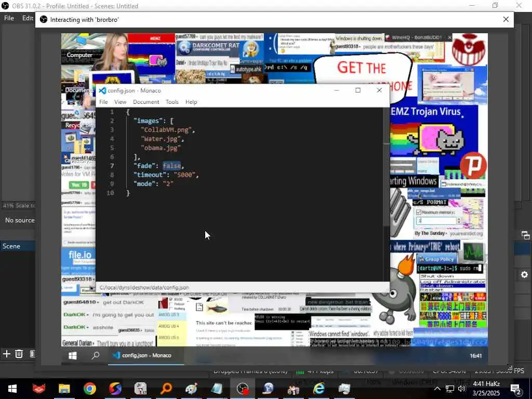Click the "5000" timeout value

click(184, 175)
